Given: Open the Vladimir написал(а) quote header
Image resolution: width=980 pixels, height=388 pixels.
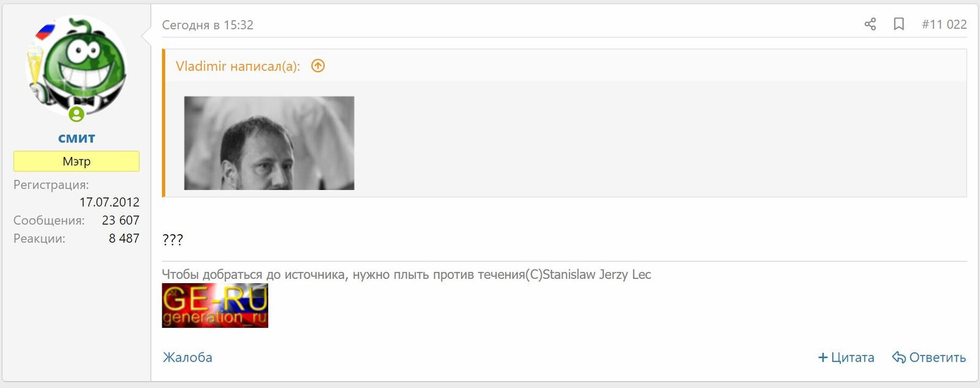Looking at the screenshot, I should (238, 66).
